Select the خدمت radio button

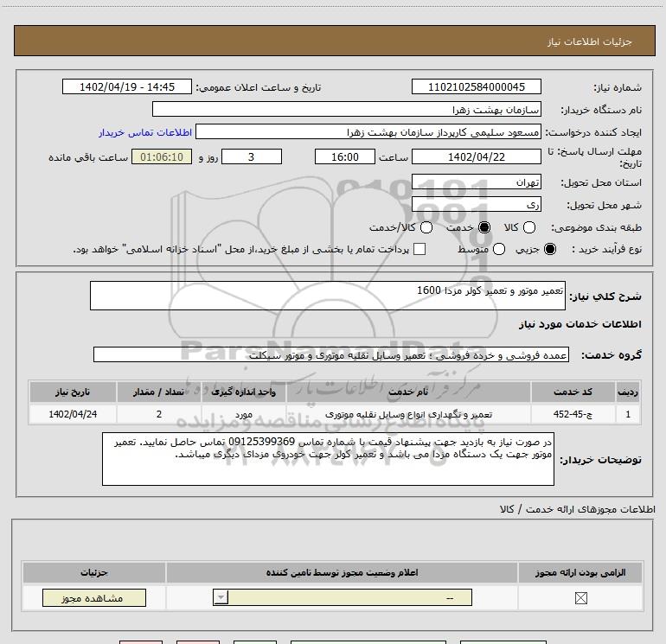484,227
